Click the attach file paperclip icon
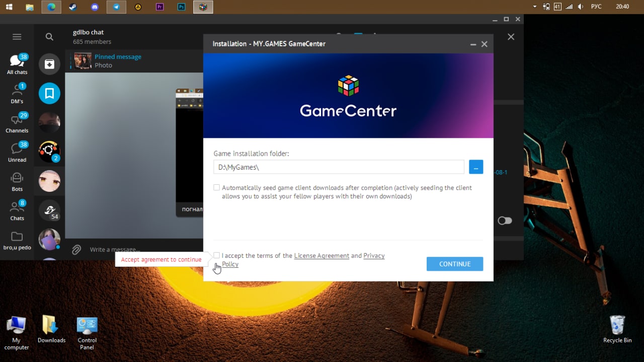 point(76,249)
